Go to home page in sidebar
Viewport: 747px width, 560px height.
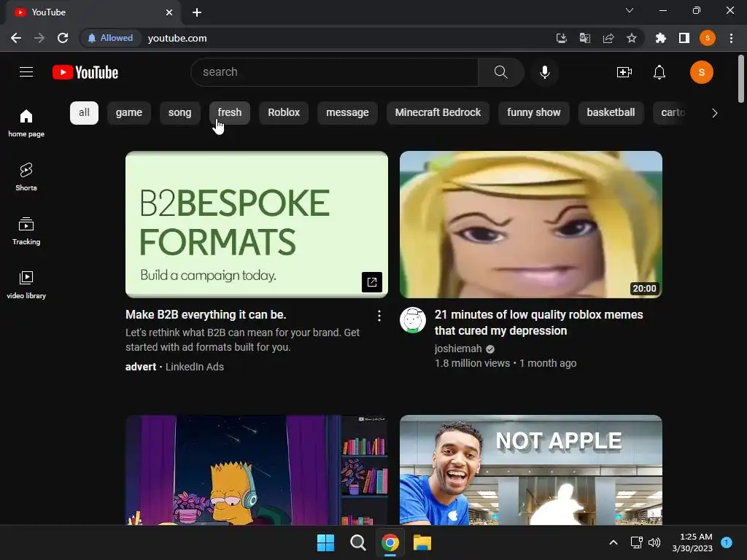[26, 123]
